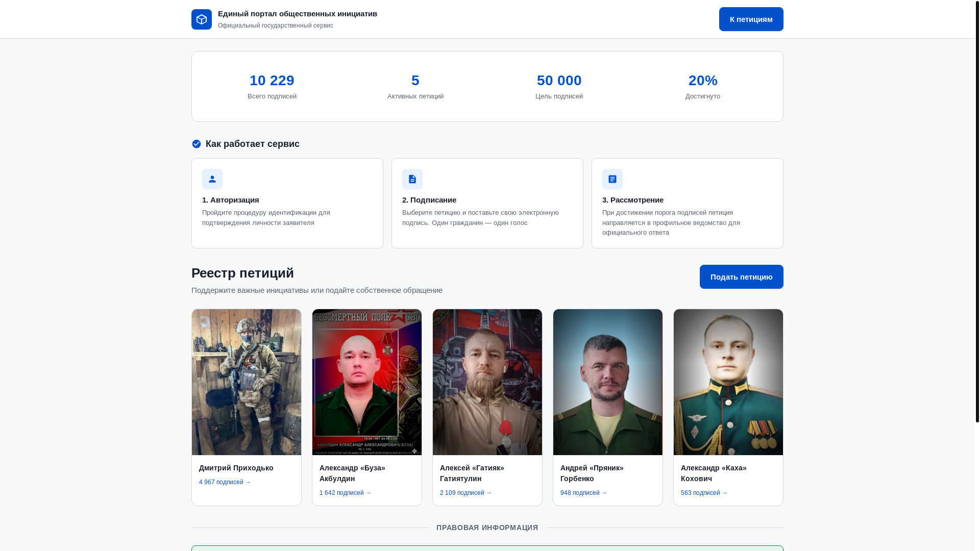Open the 1 642 подписей link
Viewport: 980px width, 551px height.
coord(346,493)
